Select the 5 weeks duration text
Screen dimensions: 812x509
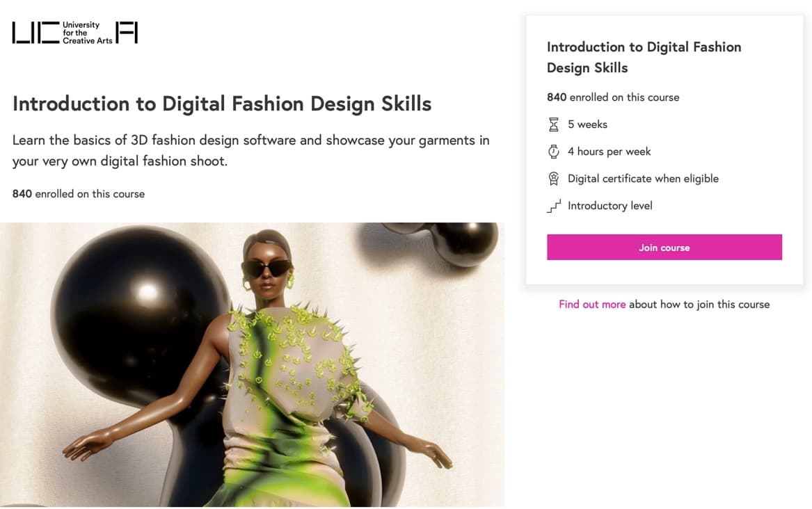[587, 124]
